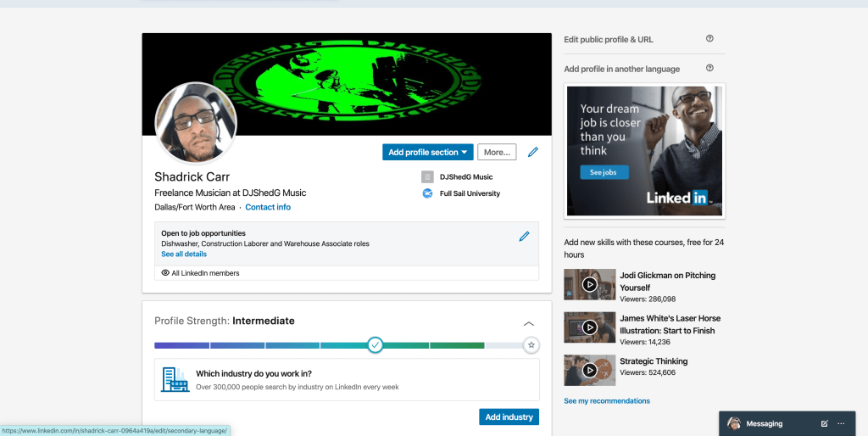Image resolution: width=868 pixels, height=436 pixels.
Task: Open the Strategic Thinking course thumbnail
Action: [589, 370]
